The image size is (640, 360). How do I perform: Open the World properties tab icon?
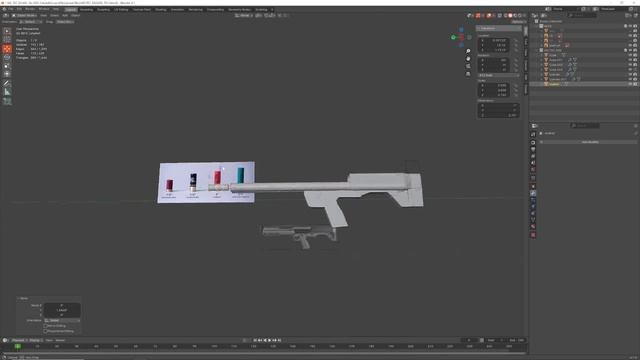pyautogui.click(x=533, y=170)
